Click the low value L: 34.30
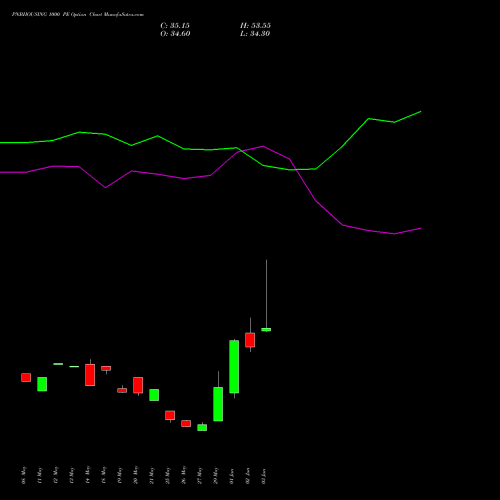500x500 pixels. 255,34
